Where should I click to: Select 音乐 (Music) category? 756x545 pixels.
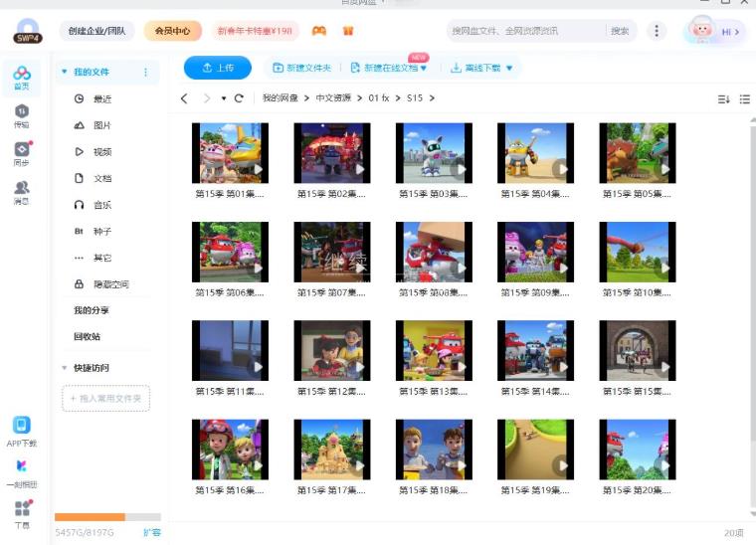coord(102,205)
